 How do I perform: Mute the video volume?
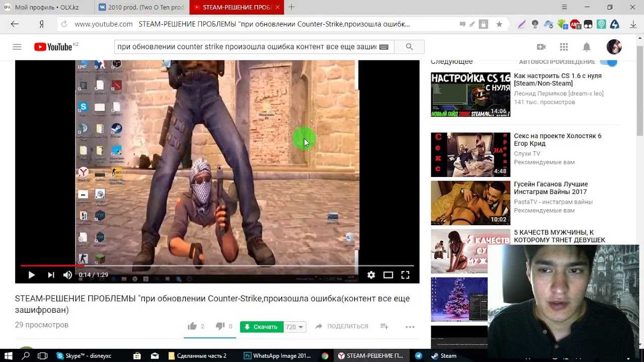point(68,275)
